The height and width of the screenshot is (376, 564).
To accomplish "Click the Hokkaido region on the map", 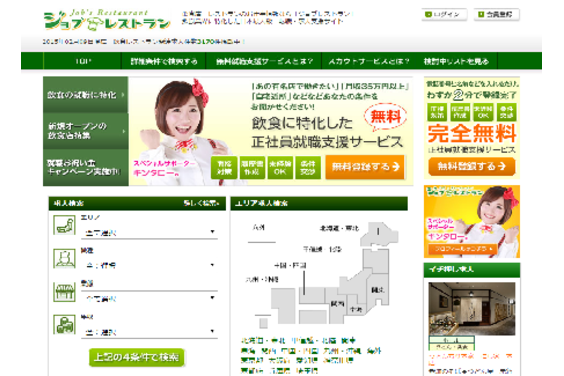I will point(379,233).
